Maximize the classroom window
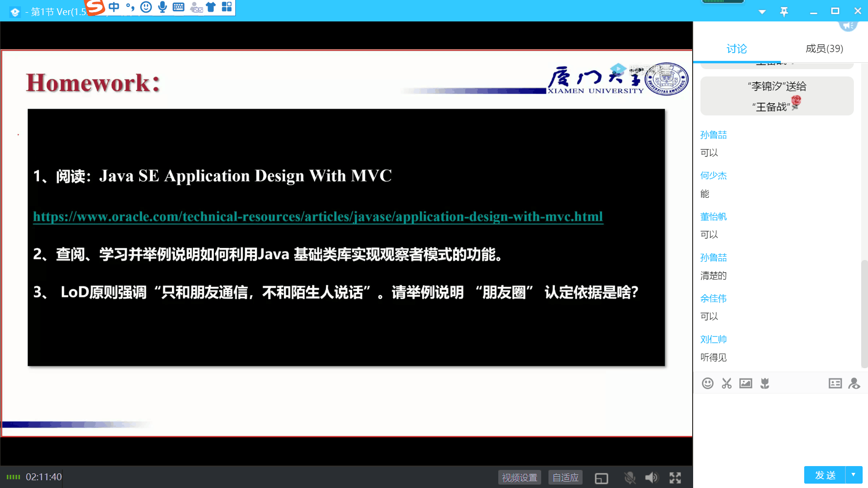 tap(835, 11)
